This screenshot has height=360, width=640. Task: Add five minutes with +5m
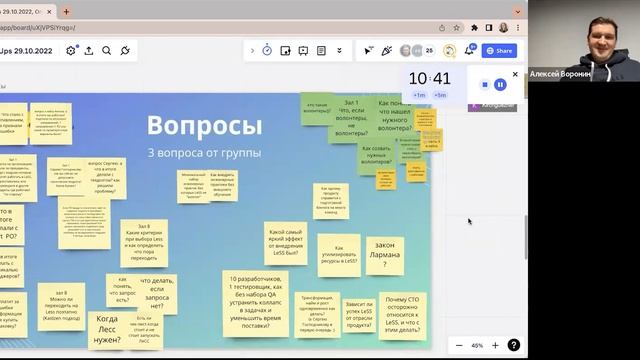pos(440,95)
